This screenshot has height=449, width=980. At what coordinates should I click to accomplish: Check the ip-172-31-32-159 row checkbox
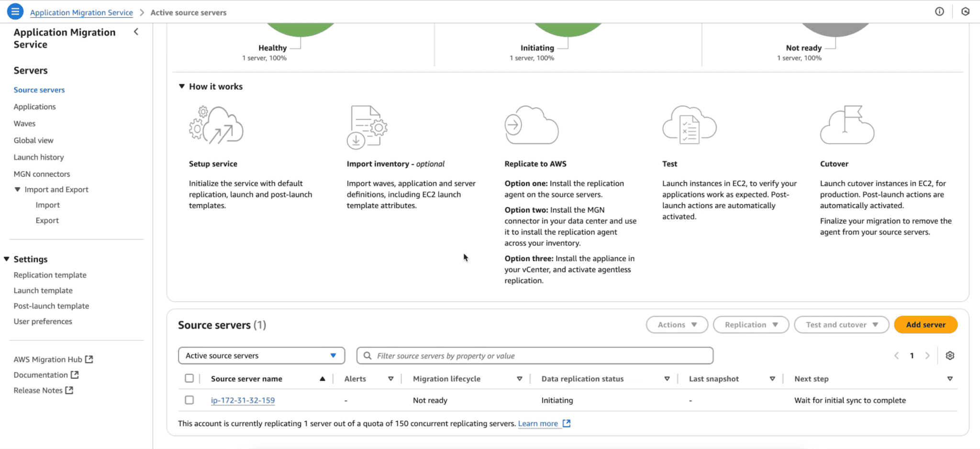[189, 400]
